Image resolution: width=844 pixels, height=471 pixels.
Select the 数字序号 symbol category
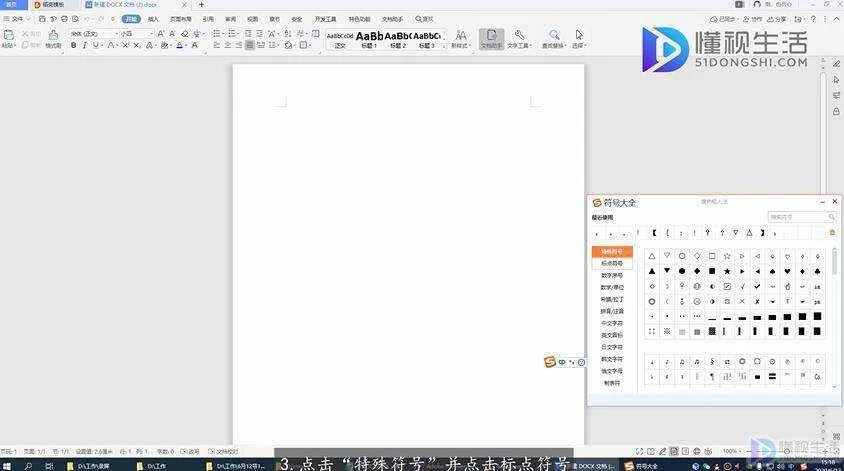(x=611, y=275)
